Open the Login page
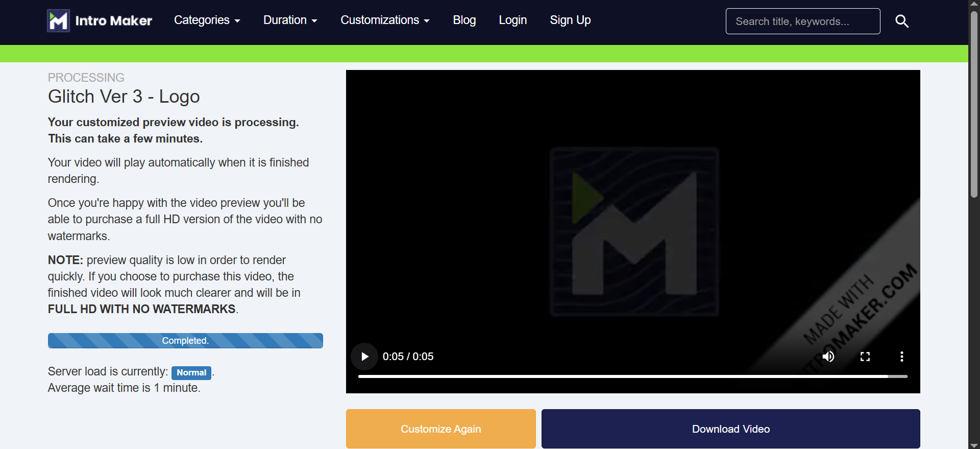 point(512,20)
